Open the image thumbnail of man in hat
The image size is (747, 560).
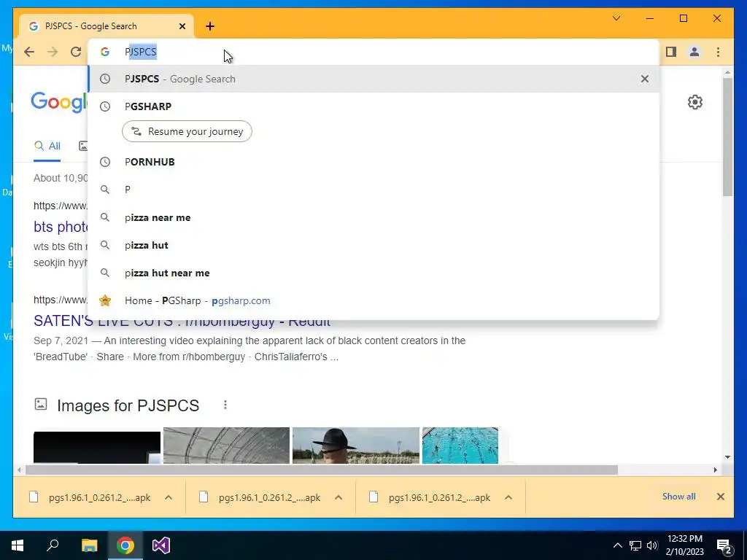pyautogui.click(x=356, y=446)
